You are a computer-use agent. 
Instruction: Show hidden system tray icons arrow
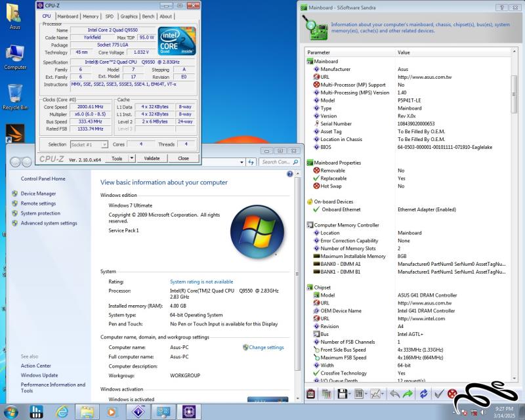click(x=455, y=412)
